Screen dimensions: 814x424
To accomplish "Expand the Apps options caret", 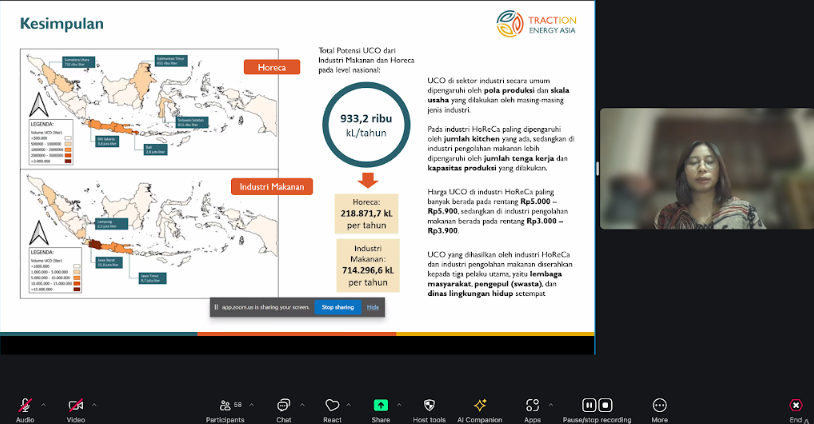I will (551, 404).
